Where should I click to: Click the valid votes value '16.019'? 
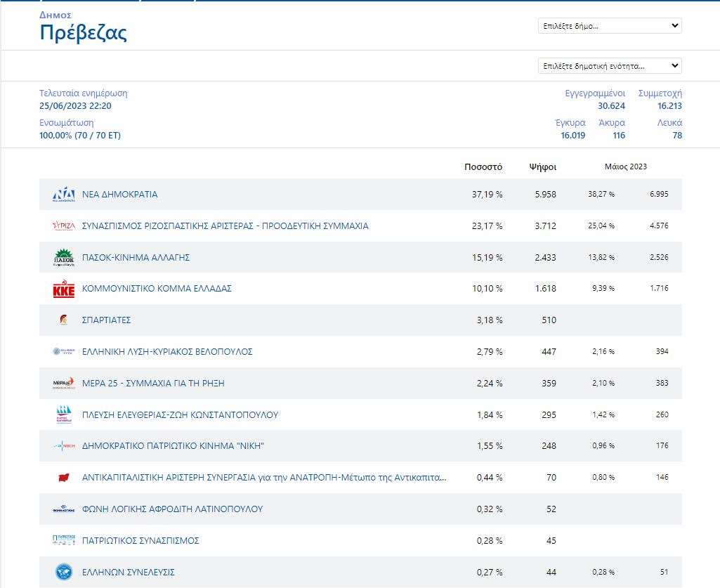point(572,135)
